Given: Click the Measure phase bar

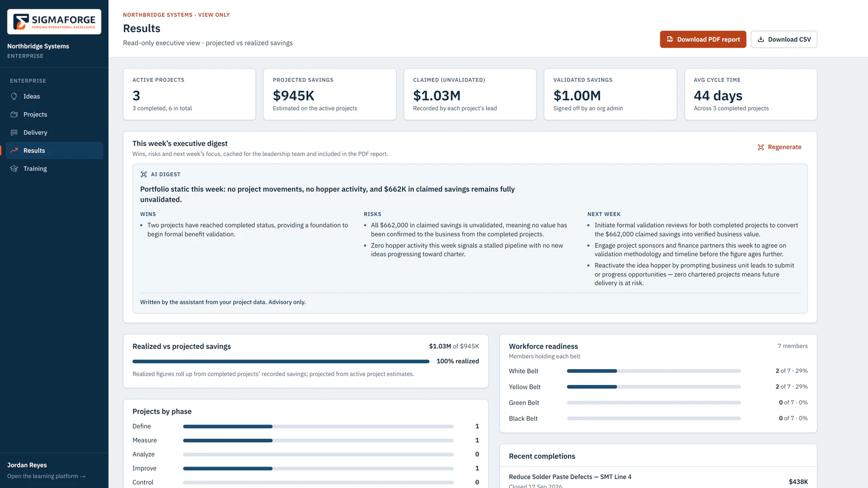Looking at the screenshot, I should (x=318, y=440).
